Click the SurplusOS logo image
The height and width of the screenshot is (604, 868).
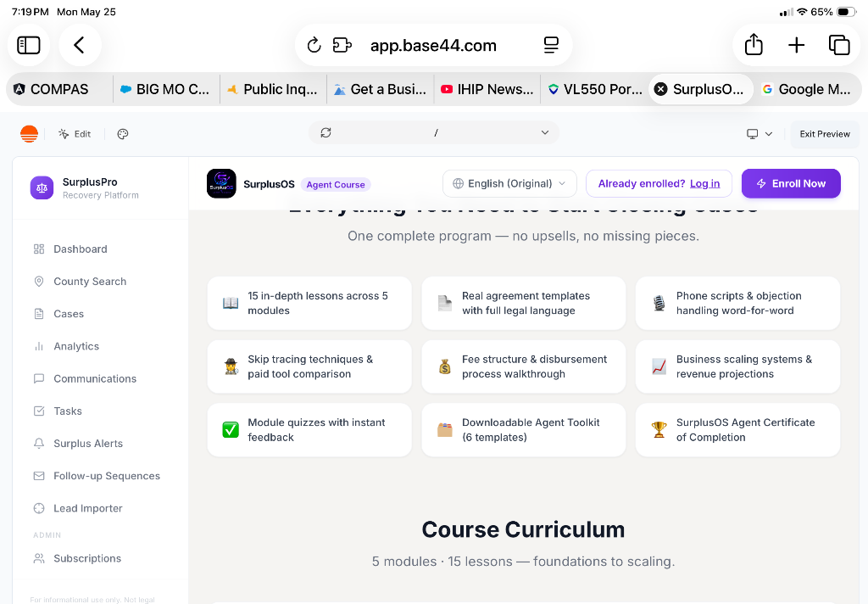tap(221, 183)
